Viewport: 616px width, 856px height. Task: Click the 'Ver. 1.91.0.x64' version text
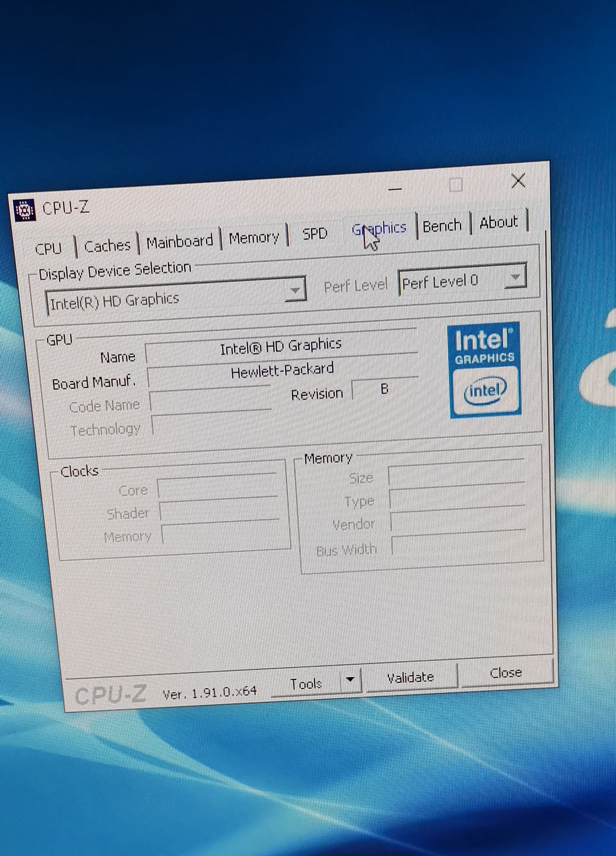click(x=210, y=692)
